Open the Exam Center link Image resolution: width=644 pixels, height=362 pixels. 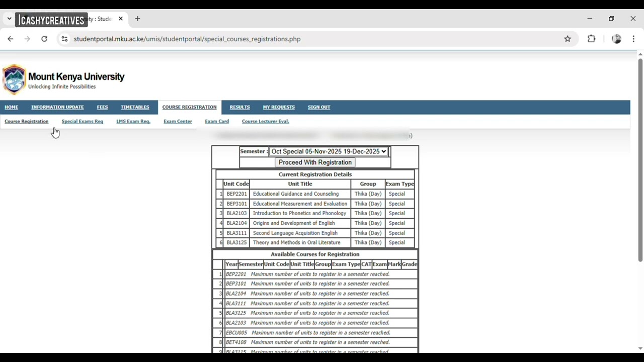point(178,121)
